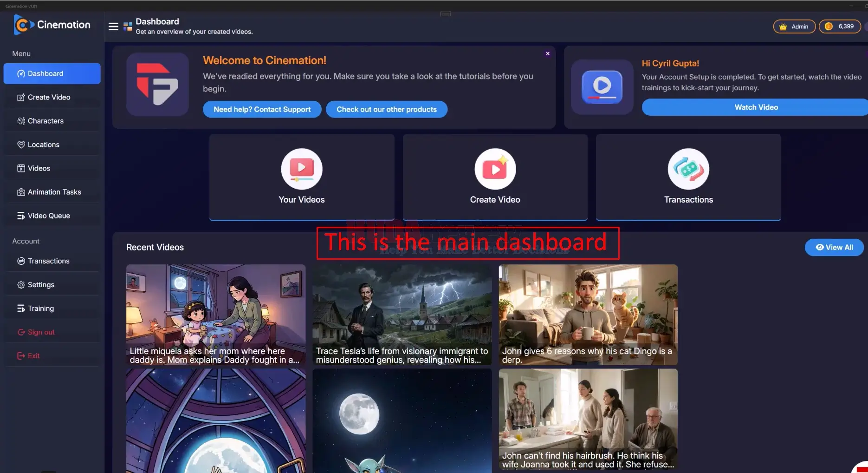Open the Your Videos card
Viewport: 868px width, 473px height.
[x=302, y=177]
